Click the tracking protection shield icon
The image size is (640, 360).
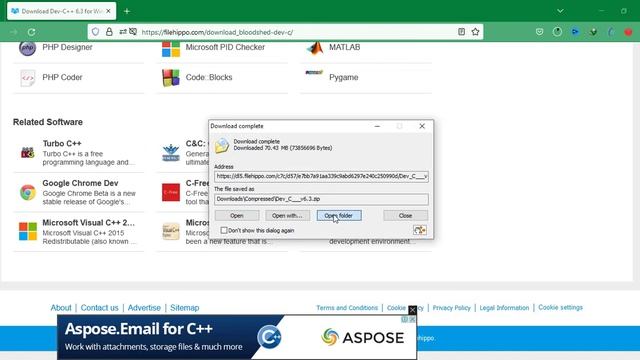pos(95,32)
